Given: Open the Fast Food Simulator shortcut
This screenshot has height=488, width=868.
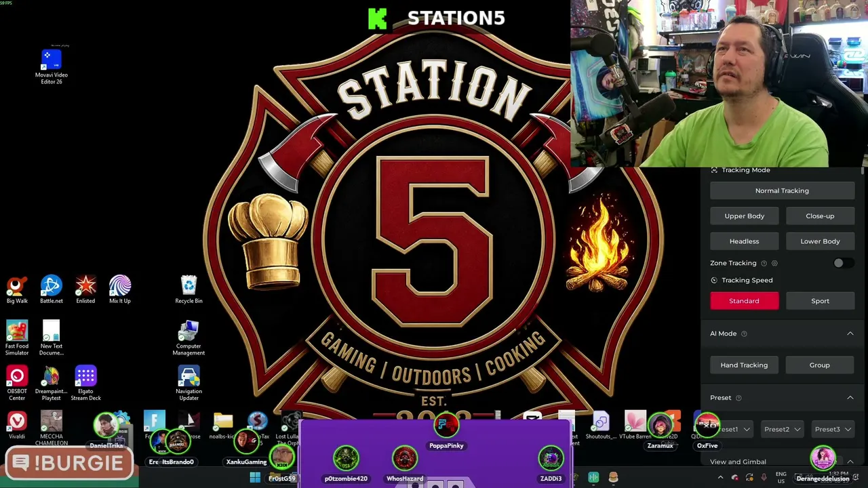Looking at the screenshot, I should click(x=17, y=338).
